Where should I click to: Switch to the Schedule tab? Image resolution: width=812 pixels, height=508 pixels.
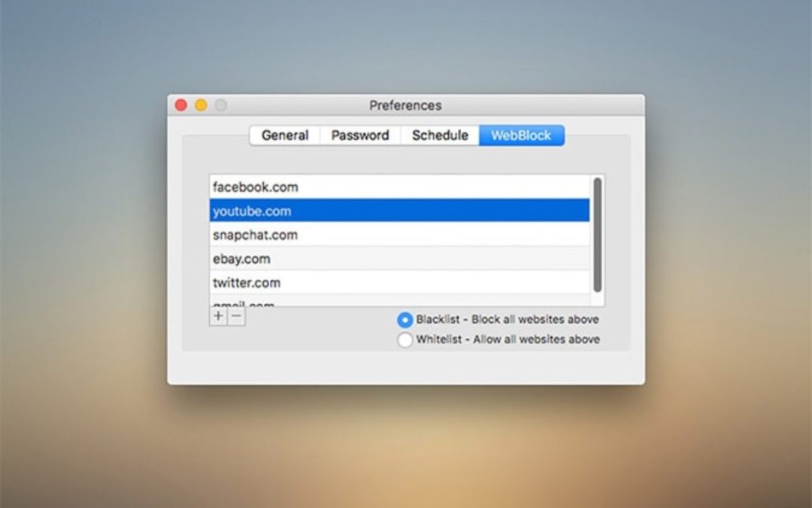[x=440, y=135]
